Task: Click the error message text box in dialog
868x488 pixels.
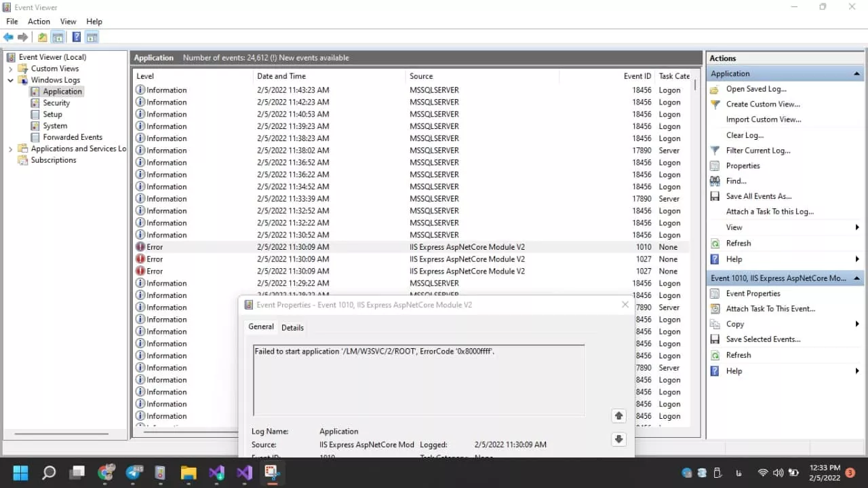Action: pos(418,380)
